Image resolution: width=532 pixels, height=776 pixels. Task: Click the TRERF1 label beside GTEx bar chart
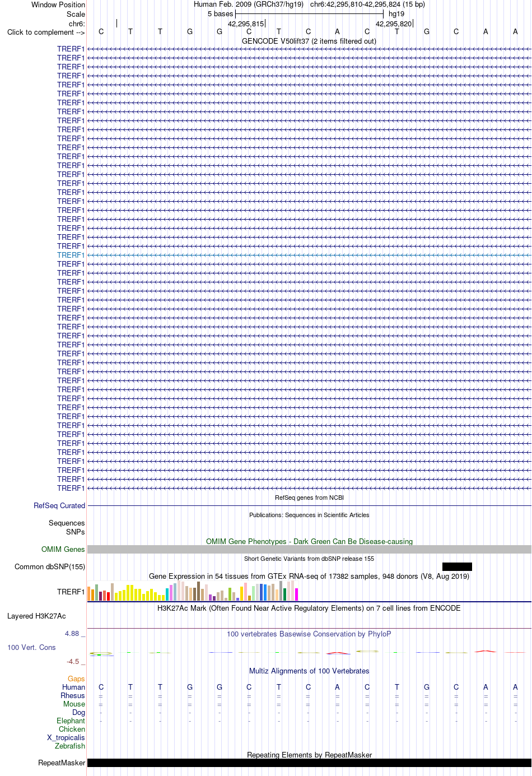pos(71,592)
